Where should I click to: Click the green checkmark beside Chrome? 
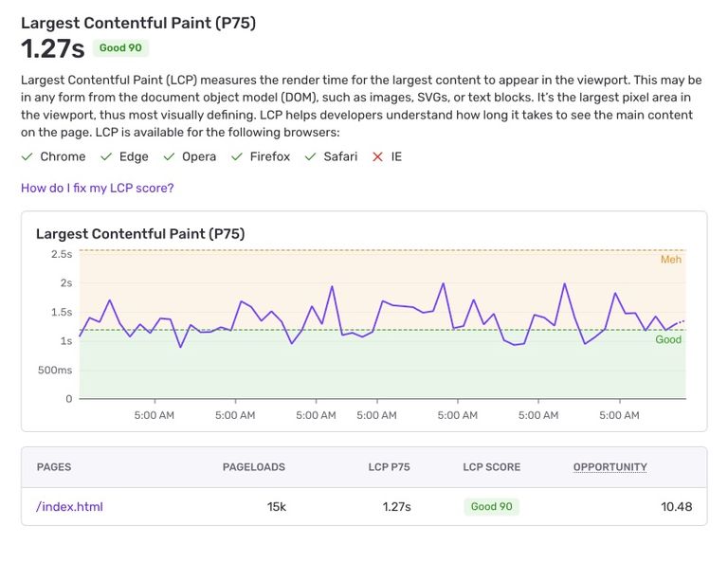pyautogui.click(x=27, y=157)
